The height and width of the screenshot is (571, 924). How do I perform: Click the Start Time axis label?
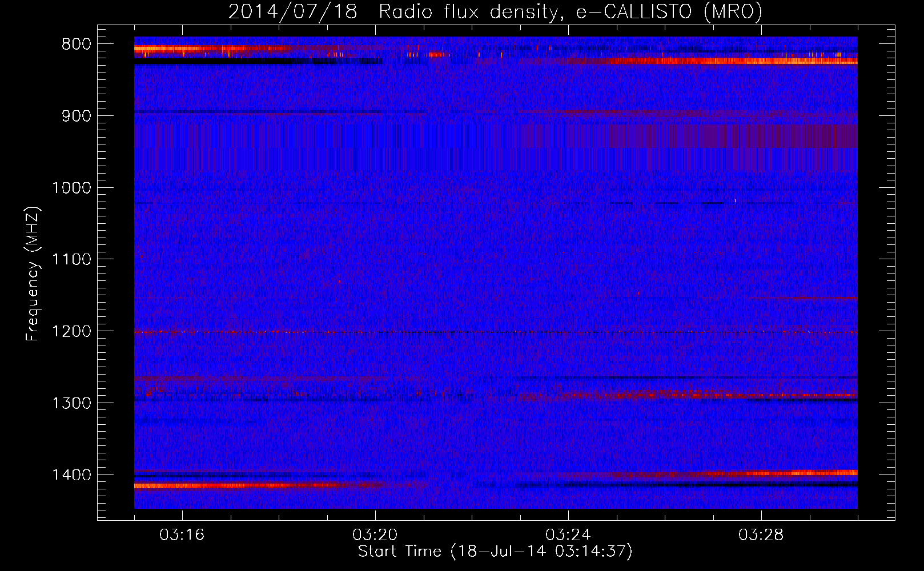pyautogui.click(x=495, y=552)
